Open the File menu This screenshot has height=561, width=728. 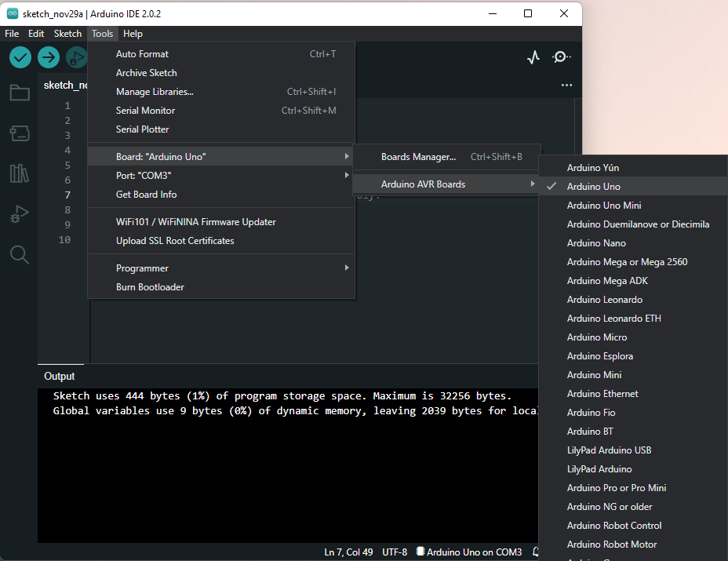coord(12,34)
